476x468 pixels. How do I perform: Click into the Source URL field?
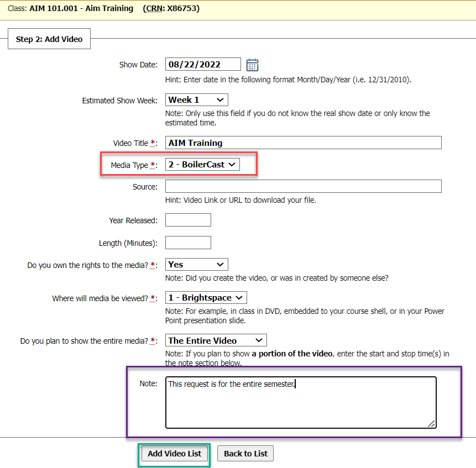303,186
